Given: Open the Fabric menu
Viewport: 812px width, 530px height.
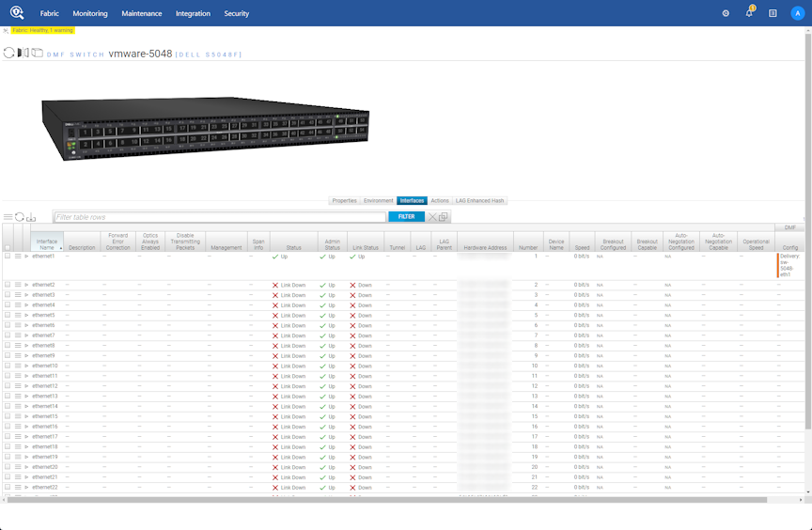Looking at the screenshot, I should pos(49,13).
